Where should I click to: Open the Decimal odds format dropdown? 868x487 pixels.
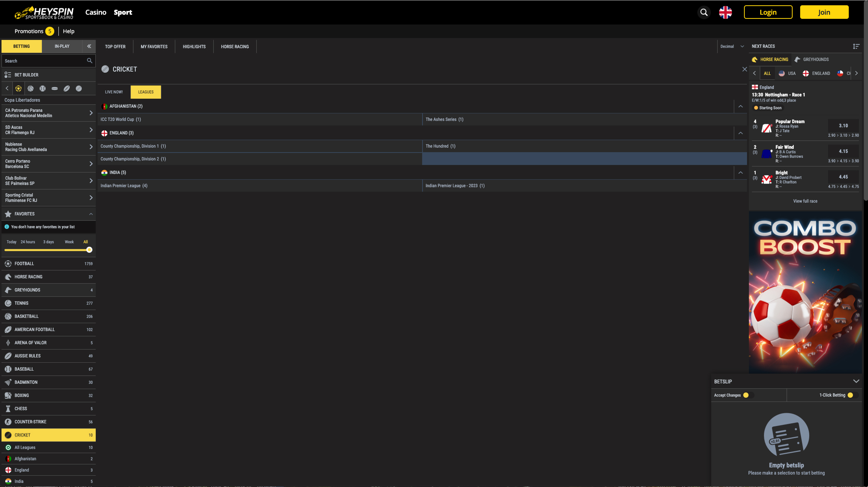(732, 46)
